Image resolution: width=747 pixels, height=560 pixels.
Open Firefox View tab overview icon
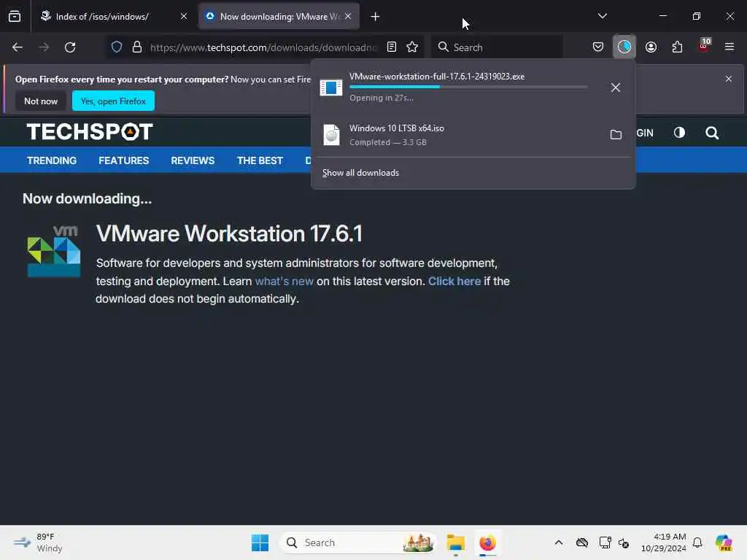pyautogui.click(x=15, y=17)
